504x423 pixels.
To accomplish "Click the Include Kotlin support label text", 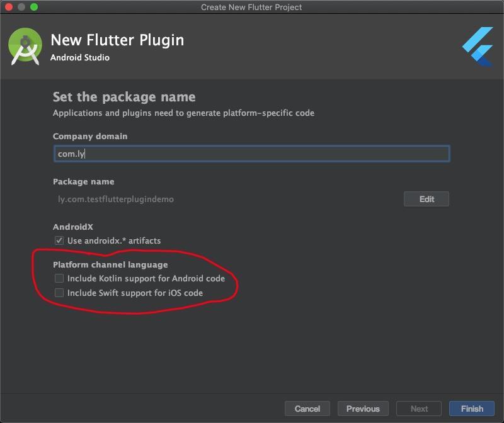I will [x=146, y=278].
